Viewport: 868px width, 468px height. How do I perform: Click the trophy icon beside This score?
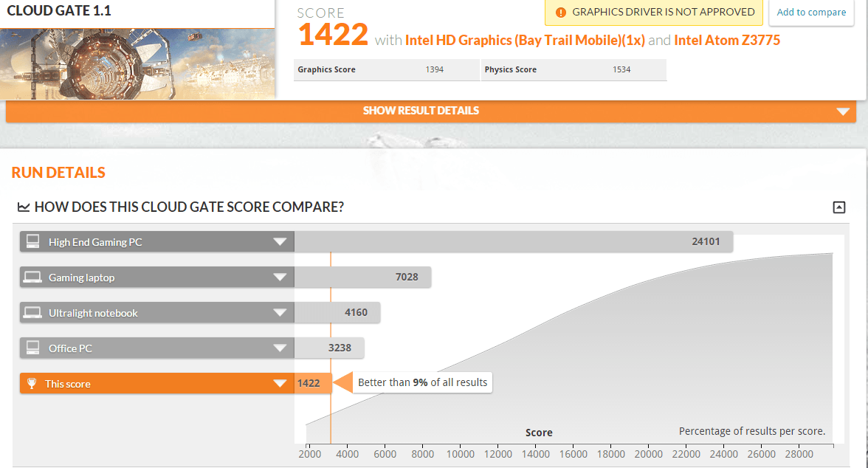click(x=32, y=383)
